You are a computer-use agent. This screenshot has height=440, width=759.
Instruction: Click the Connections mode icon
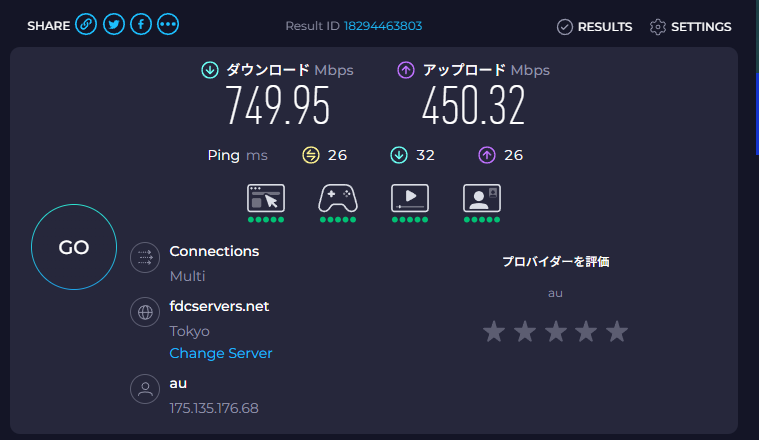(146, 258)
